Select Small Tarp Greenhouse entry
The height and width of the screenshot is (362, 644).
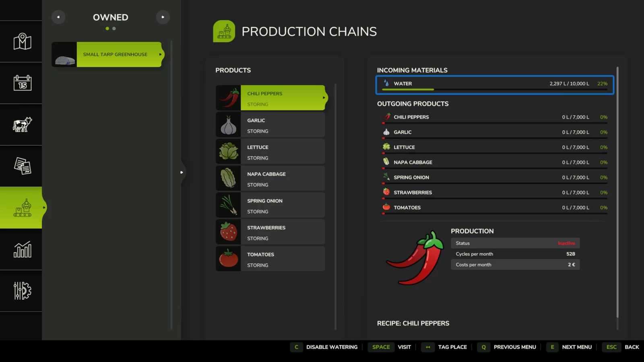pyautogui.click(x=115, y=54)
